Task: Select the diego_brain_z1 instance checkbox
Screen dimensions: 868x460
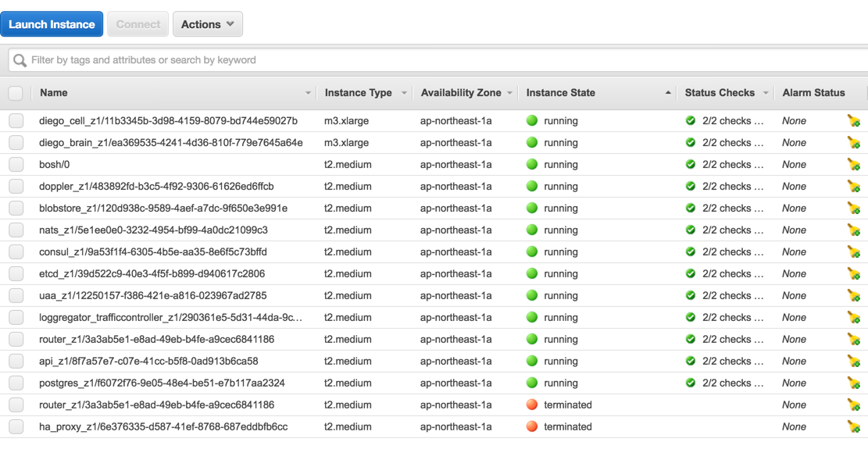Action: [16, 143]
